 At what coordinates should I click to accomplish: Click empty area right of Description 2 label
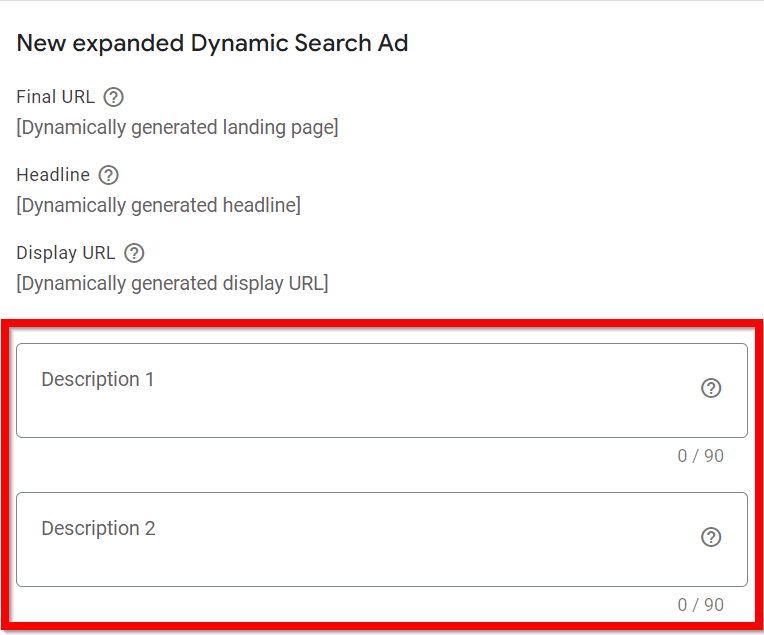tap(420, 529)
